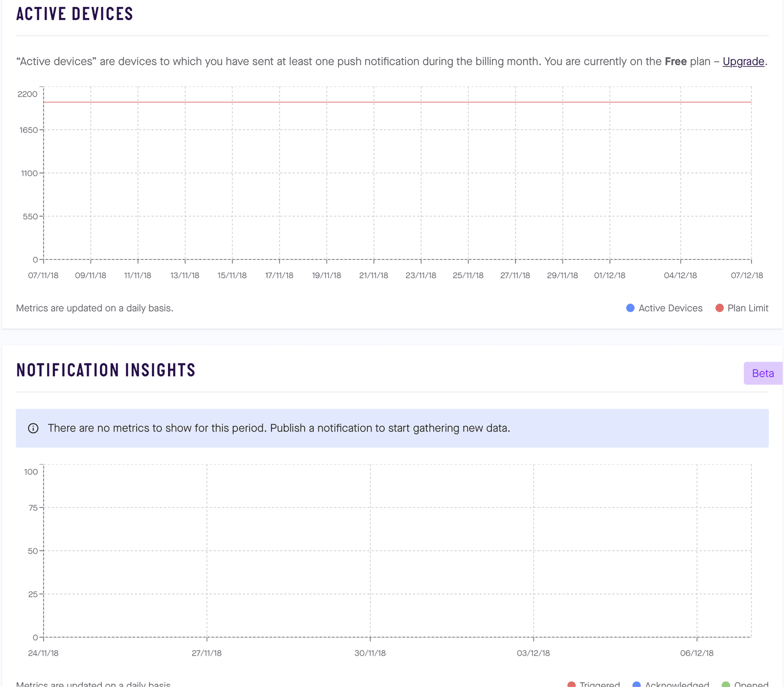The image size is (784, 687).
Task: Select the 06/12/18 date on the Notification Insights chart
Action: (697, 653)
